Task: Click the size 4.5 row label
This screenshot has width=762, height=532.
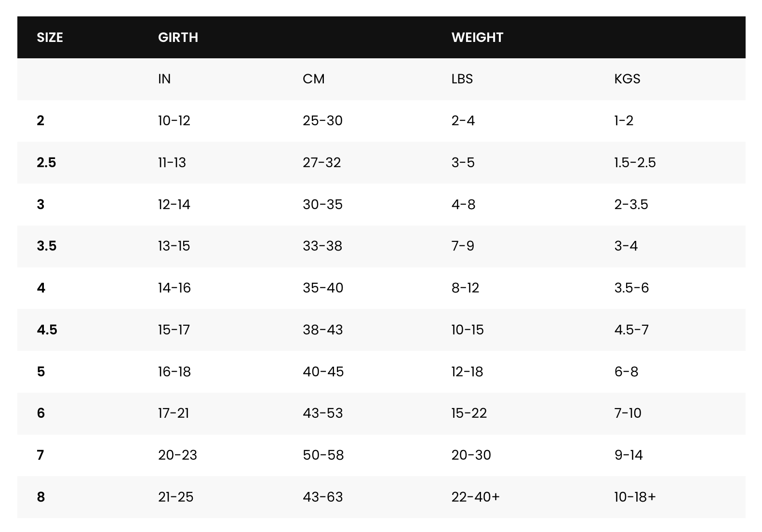Action: (47, 330)
